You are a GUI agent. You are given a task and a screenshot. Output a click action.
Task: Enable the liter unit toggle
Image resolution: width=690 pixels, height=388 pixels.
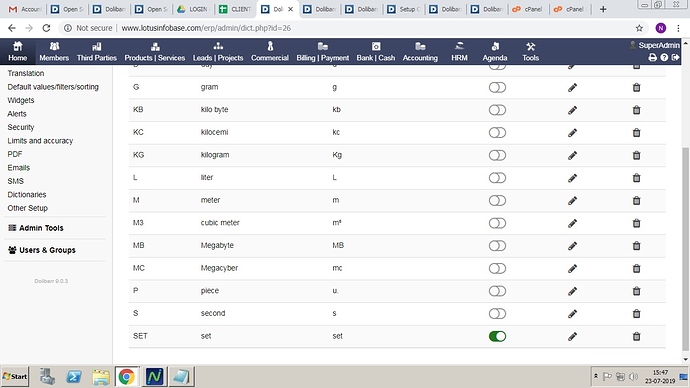pyautogui.click(x=497, y=178)
